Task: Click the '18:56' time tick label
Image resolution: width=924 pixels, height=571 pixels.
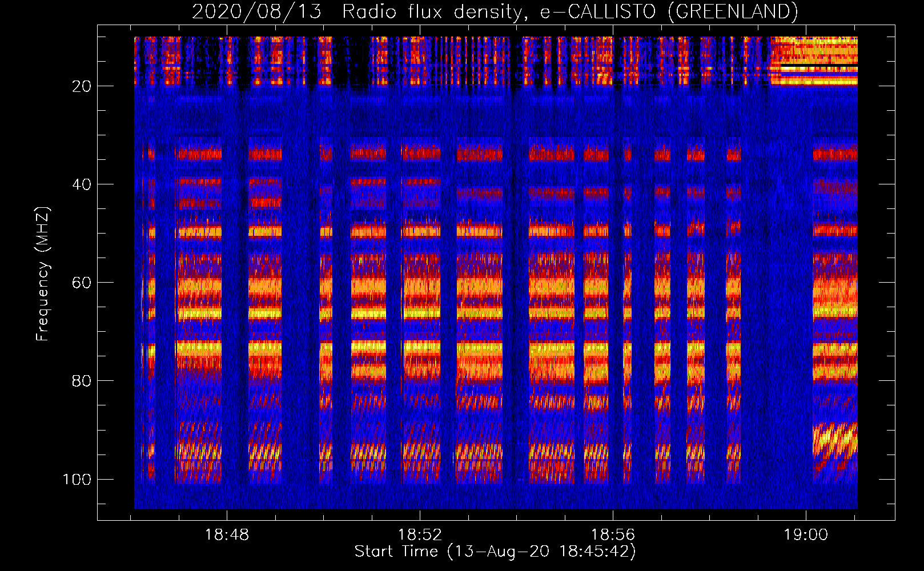Action: [613, 535]
